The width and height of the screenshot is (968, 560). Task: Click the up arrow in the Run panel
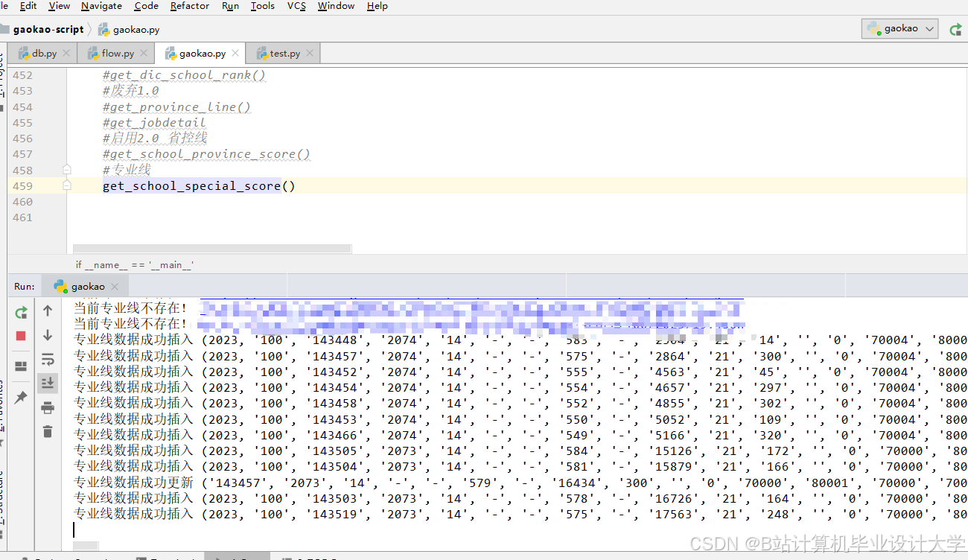(48, 311)
